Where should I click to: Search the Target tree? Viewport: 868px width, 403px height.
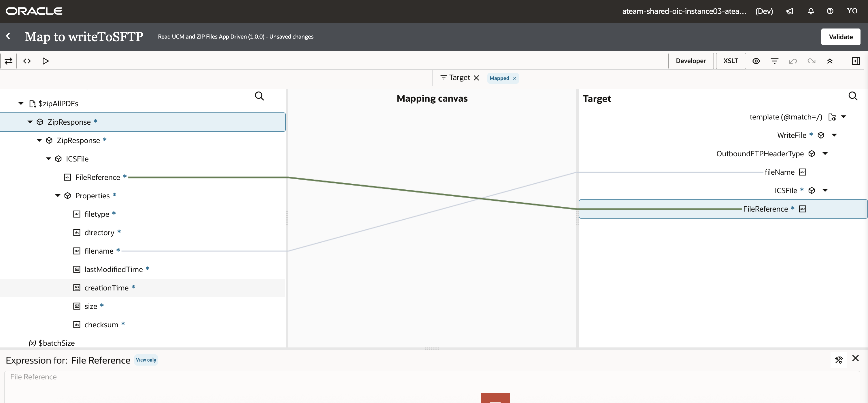(852, 96)
